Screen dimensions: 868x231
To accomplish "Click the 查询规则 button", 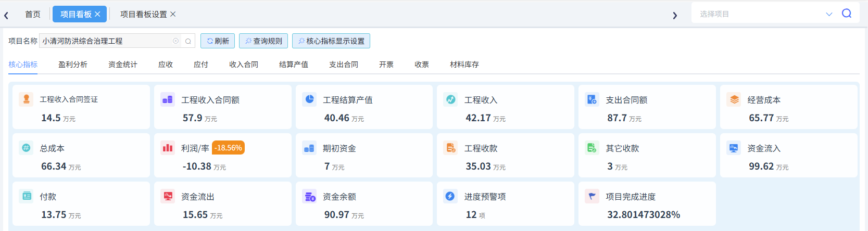I will coord(263,41).
